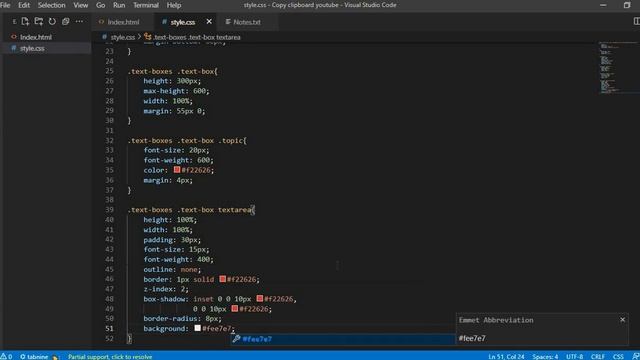Click the .text-boxes .text-box textarea breadcrumb
The height and width of the screenshot is (360, 640).
196,37
